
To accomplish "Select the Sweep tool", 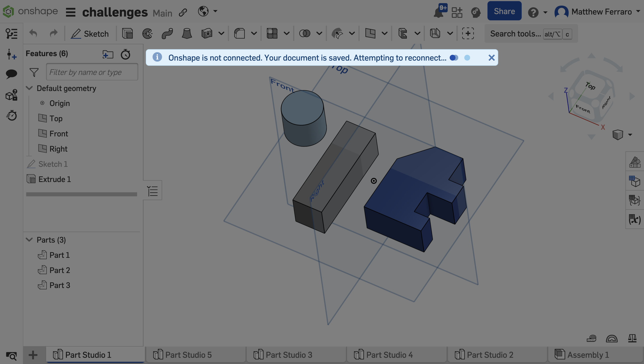I will [x=167, y=34].
